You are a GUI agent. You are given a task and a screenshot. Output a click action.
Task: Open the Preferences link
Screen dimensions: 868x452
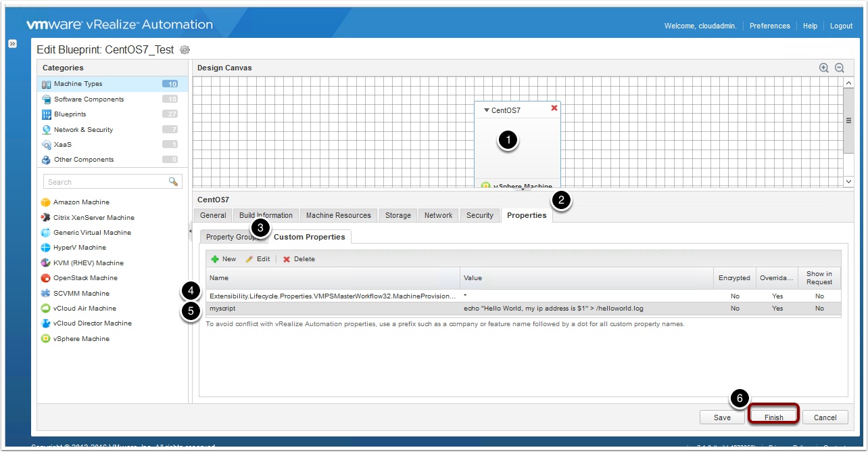(x=770, y=26)
